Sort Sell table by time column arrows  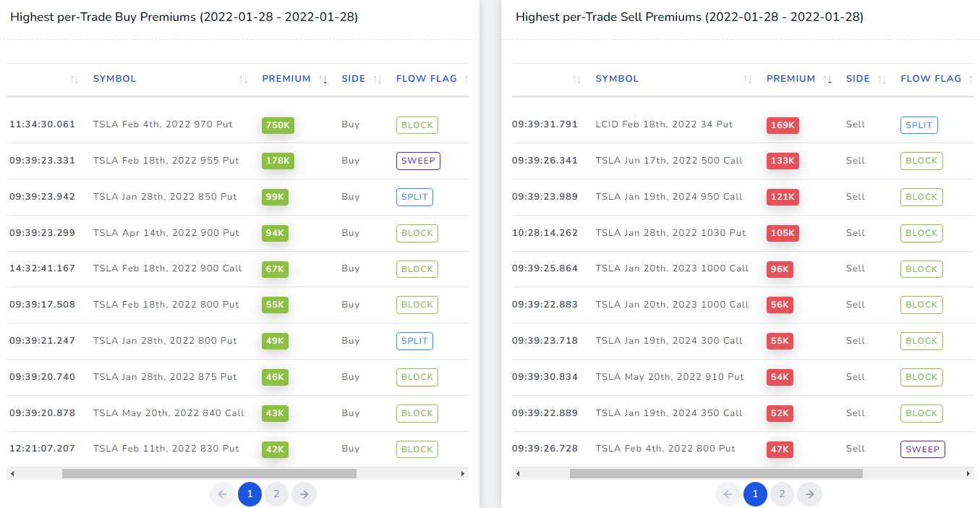[576, 80]
